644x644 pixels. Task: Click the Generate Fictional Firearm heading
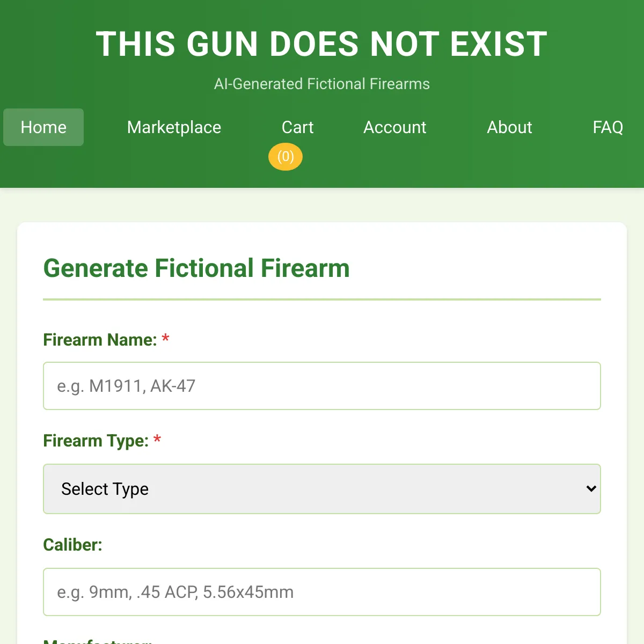click(x=196, y=268)
